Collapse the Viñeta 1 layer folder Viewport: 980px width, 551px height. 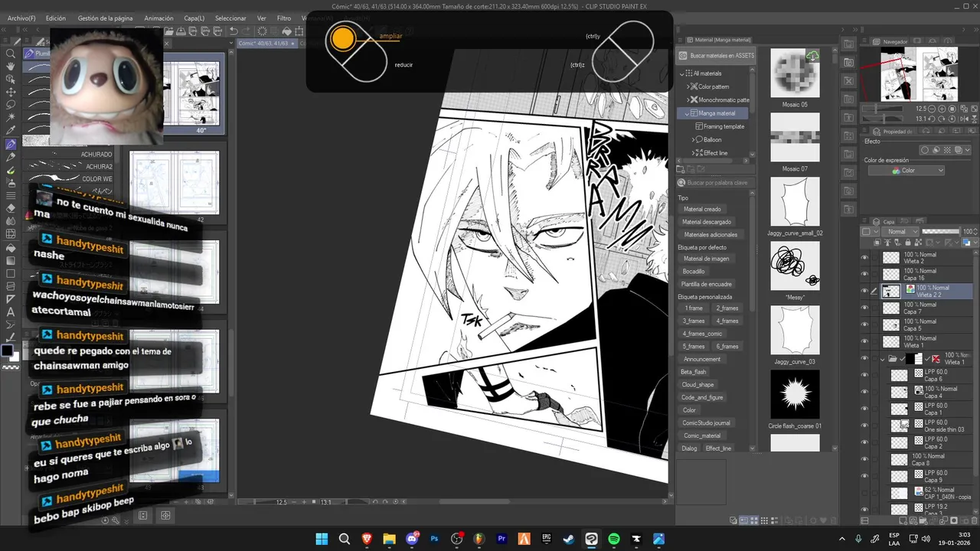[883, 358]
